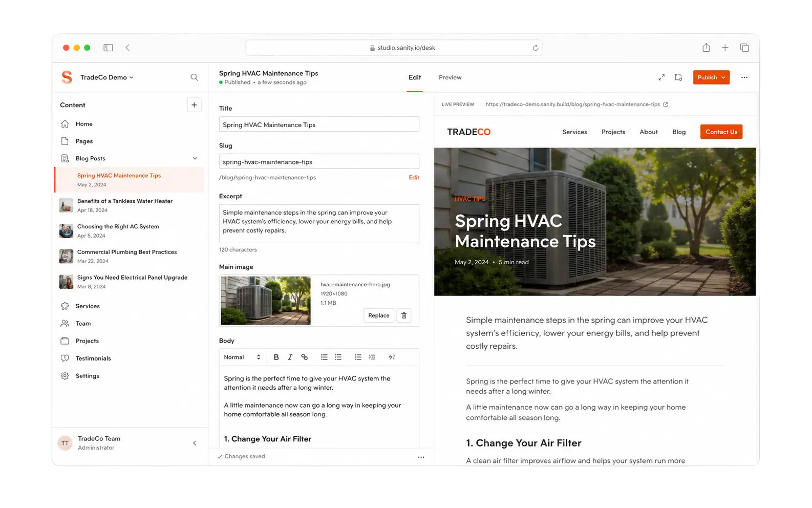
Task: Click the Settings gear icon
Action: click(65, 376)
